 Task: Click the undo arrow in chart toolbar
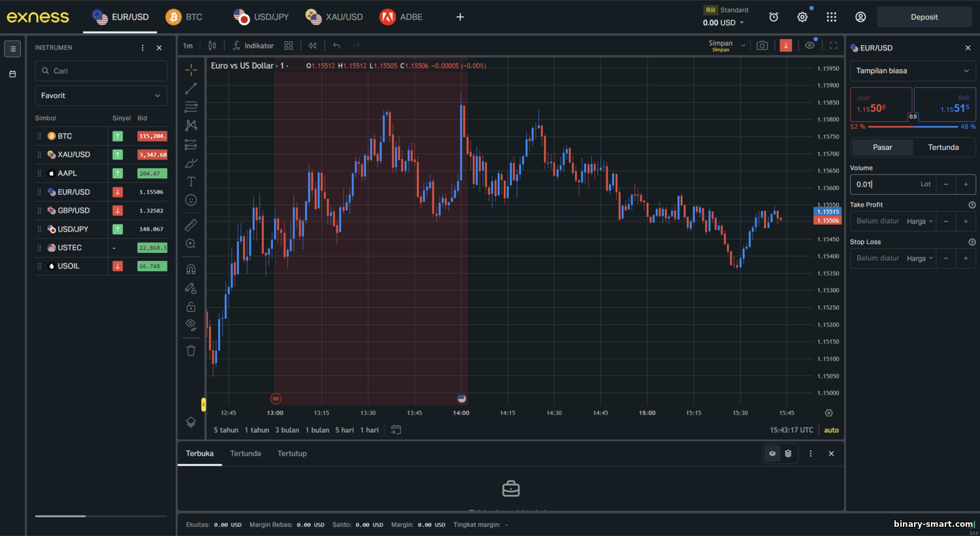click(336, 46)
